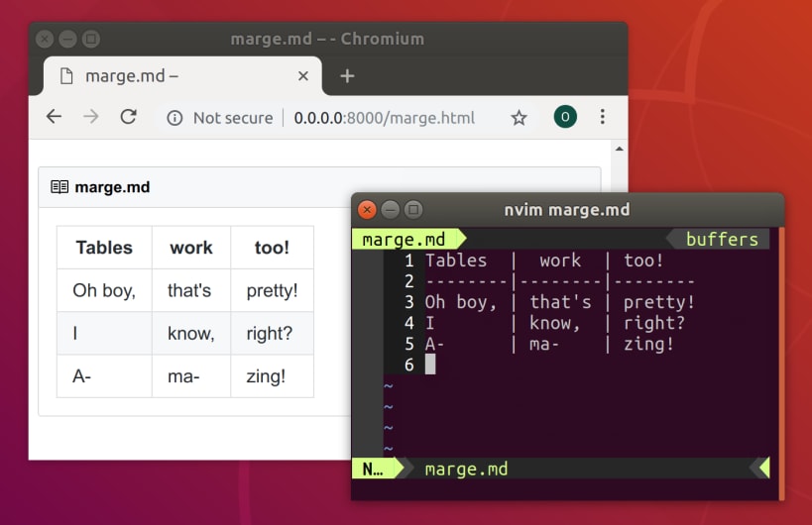This screenshot has width=812, height=525.
Task: Click the Tables header cell in browser table
Action: (x=104, y=248)
